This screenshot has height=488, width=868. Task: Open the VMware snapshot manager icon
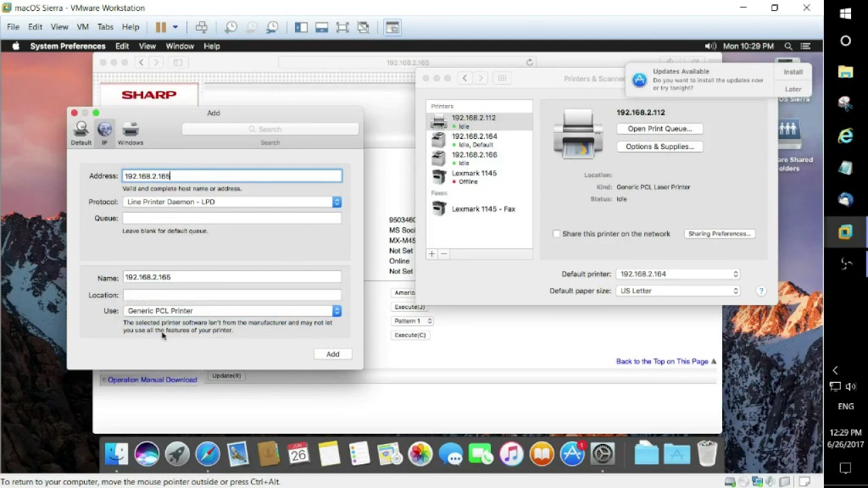point(272,27)
